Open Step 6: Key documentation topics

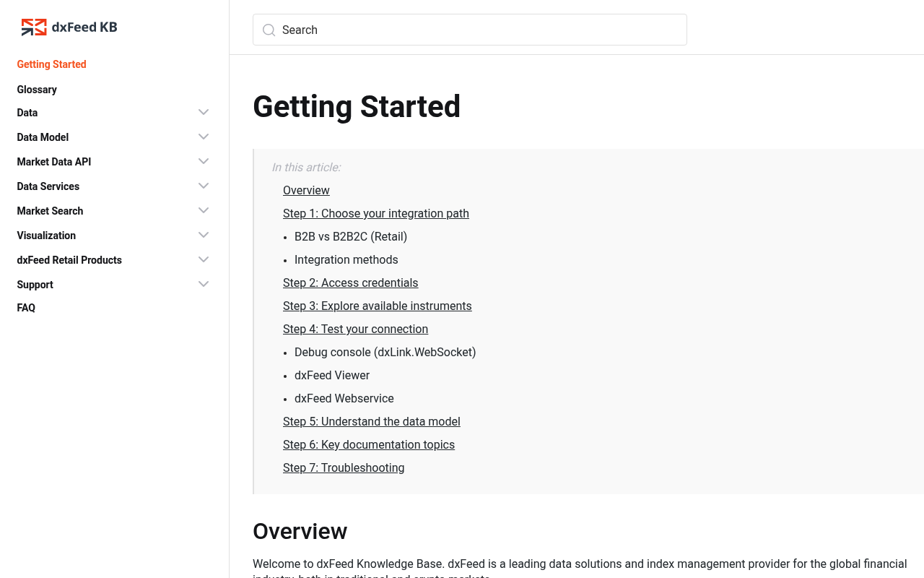369,444
